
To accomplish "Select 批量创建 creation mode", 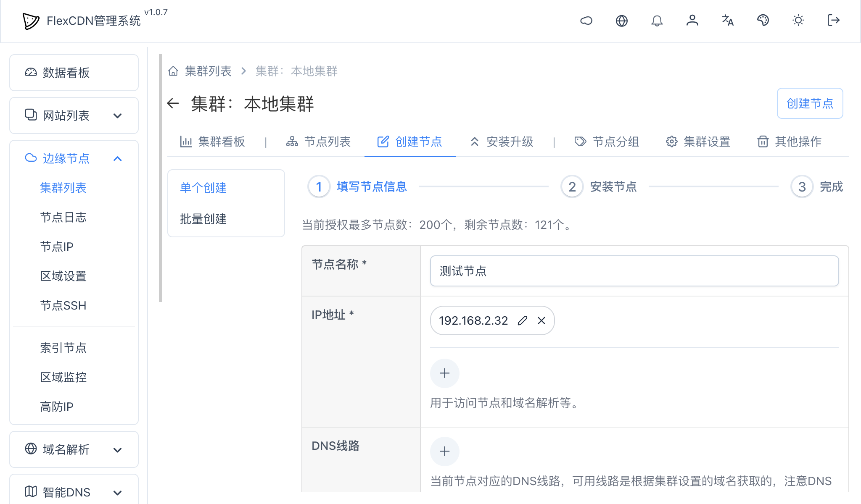I will click(x=203, y=219).
